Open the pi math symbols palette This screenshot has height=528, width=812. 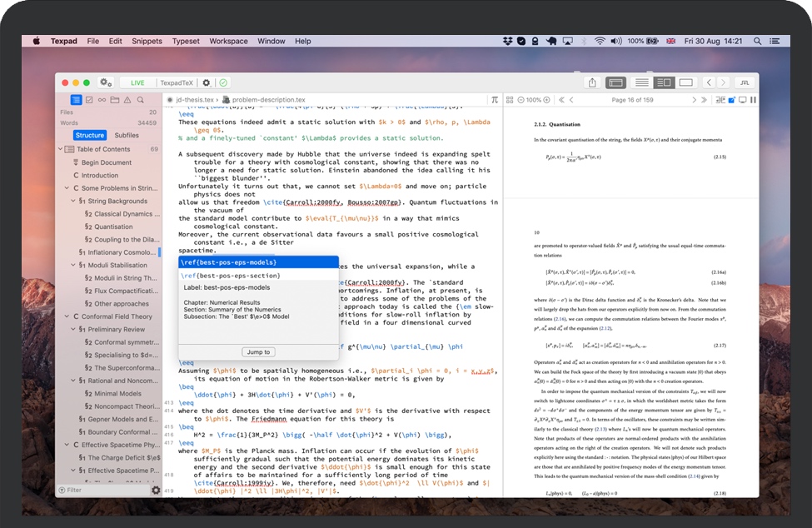495,100
